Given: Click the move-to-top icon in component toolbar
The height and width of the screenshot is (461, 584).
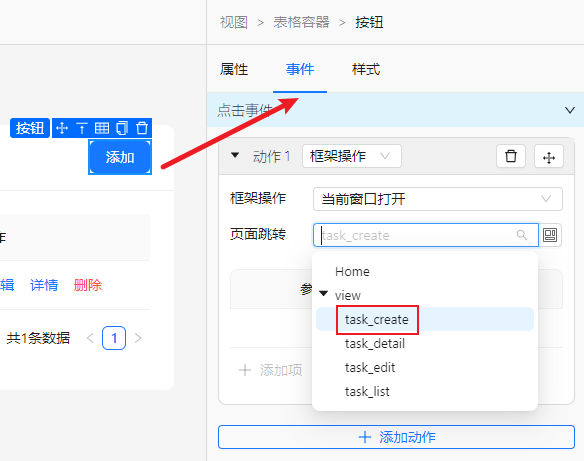Looking at the screenshot, I should pyautogui.click(x=82, y=128).
